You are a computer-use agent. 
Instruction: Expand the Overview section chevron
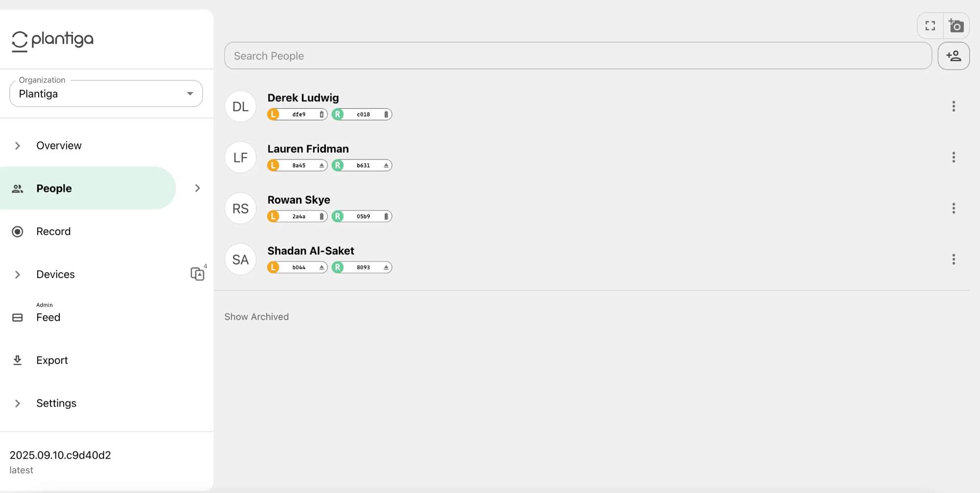point(18,145)
